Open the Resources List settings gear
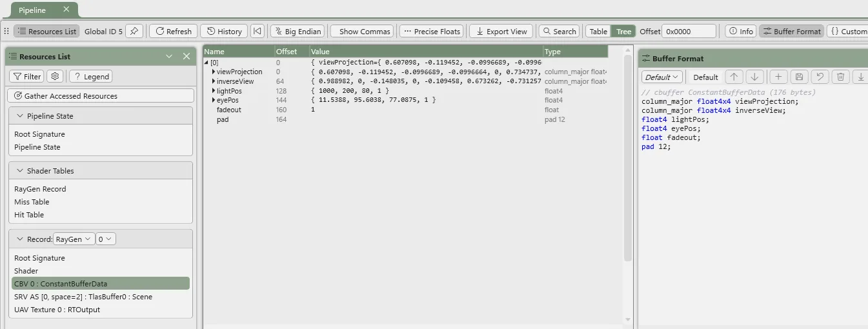This screenshot has height=329, width=868. [56, 76]
